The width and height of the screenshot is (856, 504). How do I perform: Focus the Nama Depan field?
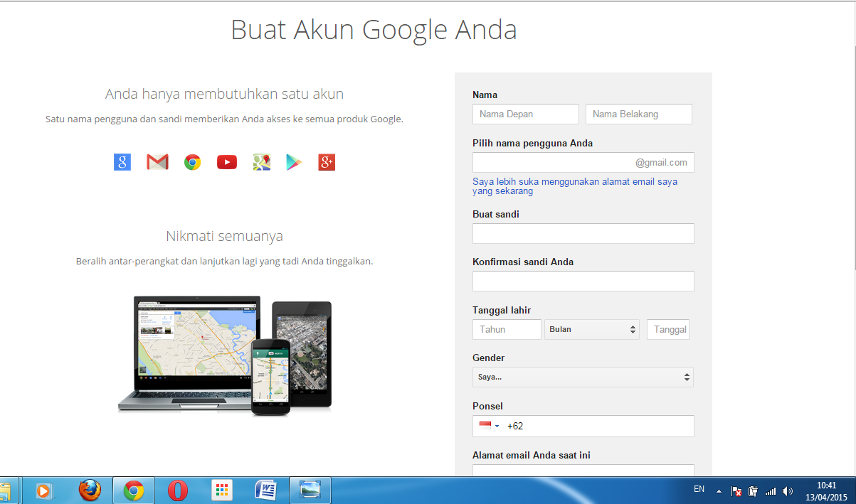[526, 114]
